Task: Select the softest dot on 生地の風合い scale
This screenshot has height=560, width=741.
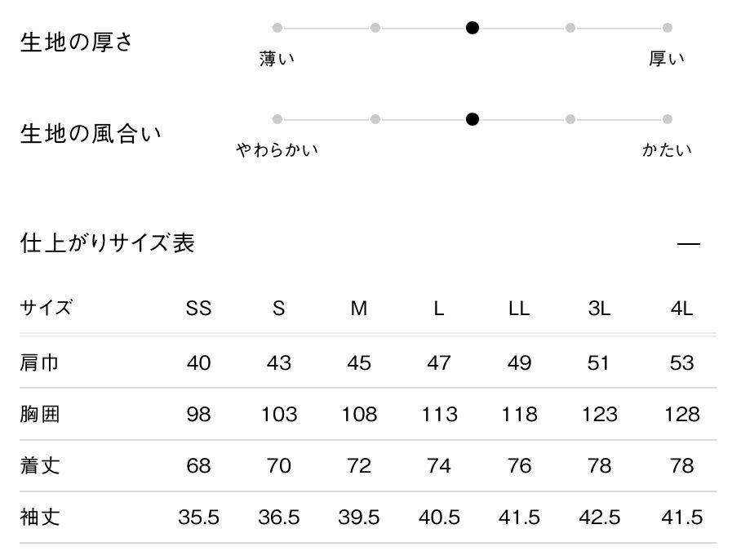Action: pos(277,119)
